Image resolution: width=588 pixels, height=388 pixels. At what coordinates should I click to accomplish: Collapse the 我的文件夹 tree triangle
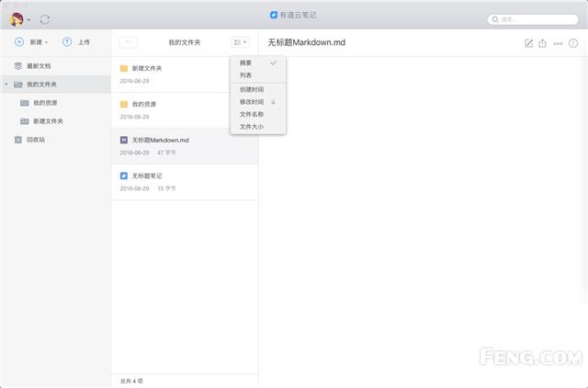pos(6,85)
